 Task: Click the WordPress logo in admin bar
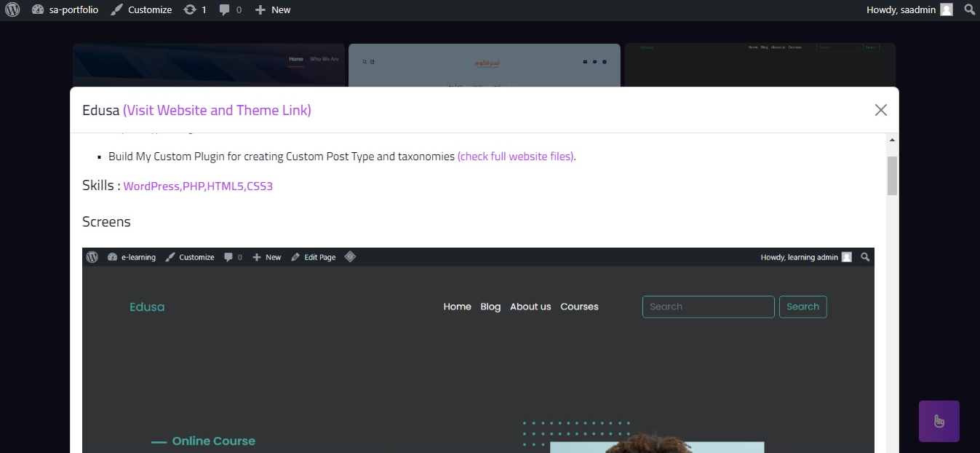click(12, 9)
